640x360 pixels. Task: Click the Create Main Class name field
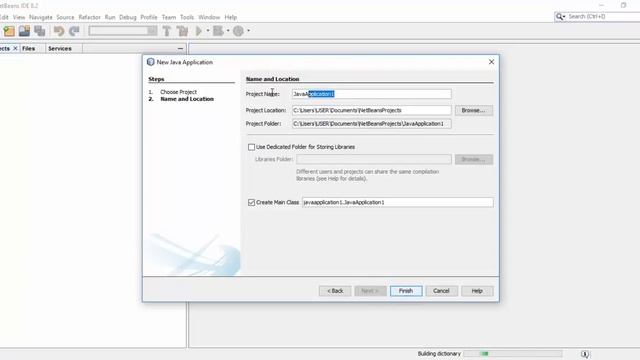point(398,202)
